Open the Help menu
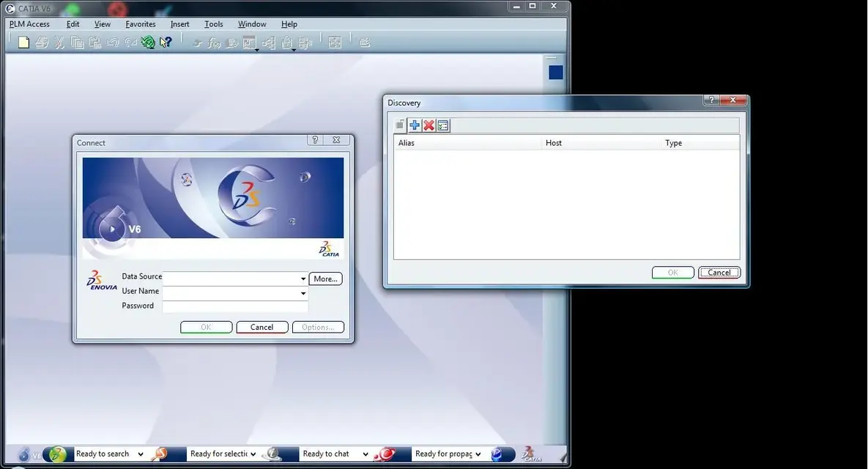Screen dimensions: 868x469 click(x=289, y=24)
